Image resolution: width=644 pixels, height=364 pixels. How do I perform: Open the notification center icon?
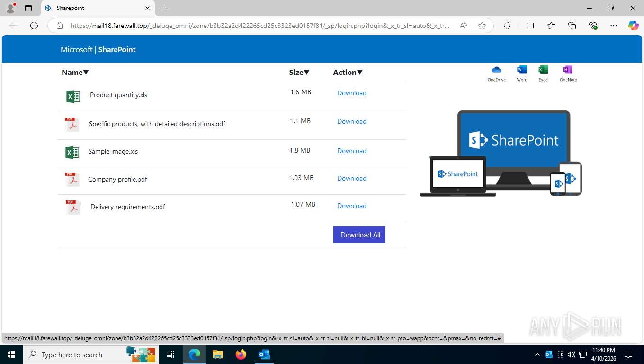pos(628,355)
